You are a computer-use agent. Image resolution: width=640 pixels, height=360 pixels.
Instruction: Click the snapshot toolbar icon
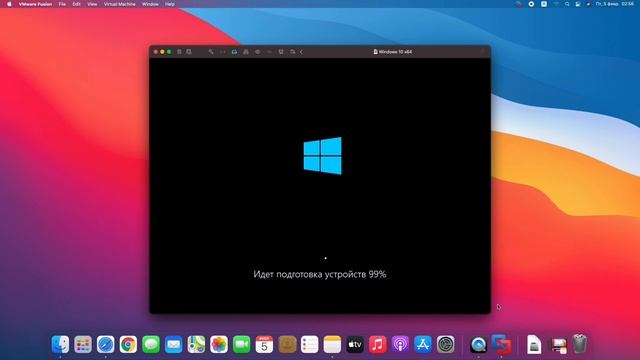click(x=189, y=52)
